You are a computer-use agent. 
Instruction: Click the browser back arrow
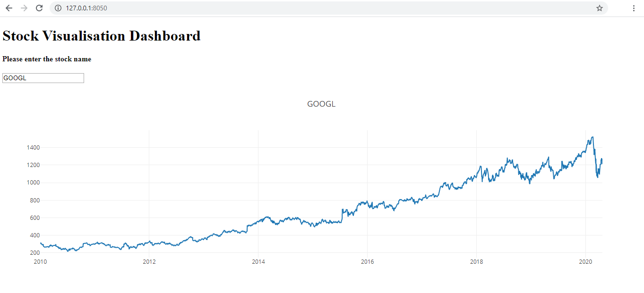pos(9,8)
